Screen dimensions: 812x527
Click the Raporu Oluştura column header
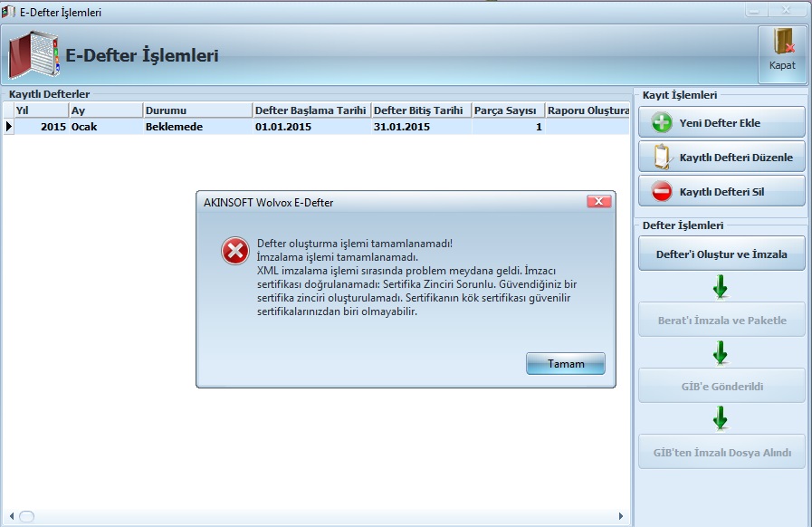point(588,110)
